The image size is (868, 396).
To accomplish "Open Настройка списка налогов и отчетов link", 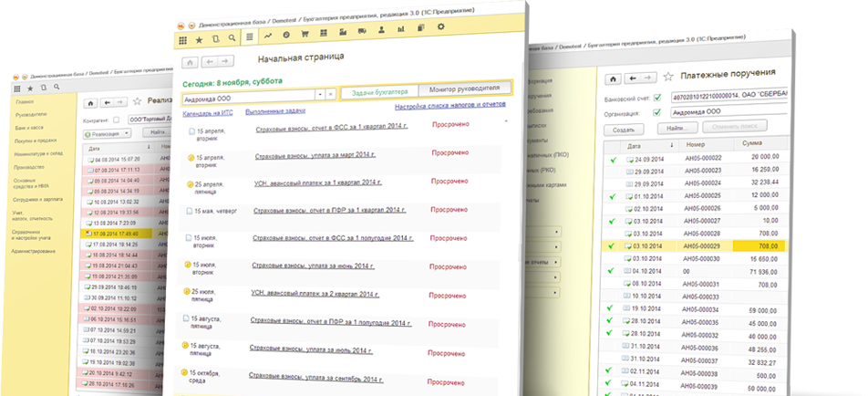I will [450, 107].
